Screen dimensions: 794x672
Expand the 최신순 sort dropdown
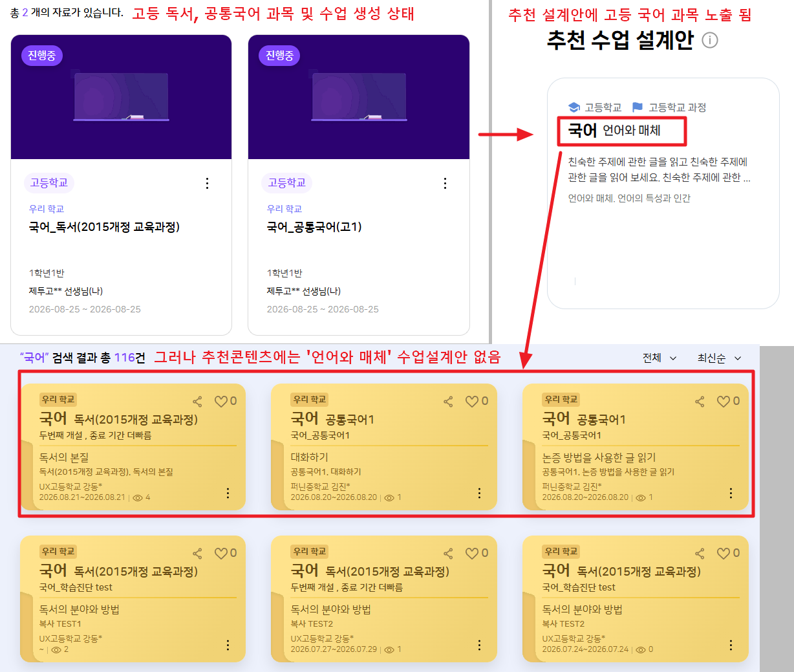719,358
